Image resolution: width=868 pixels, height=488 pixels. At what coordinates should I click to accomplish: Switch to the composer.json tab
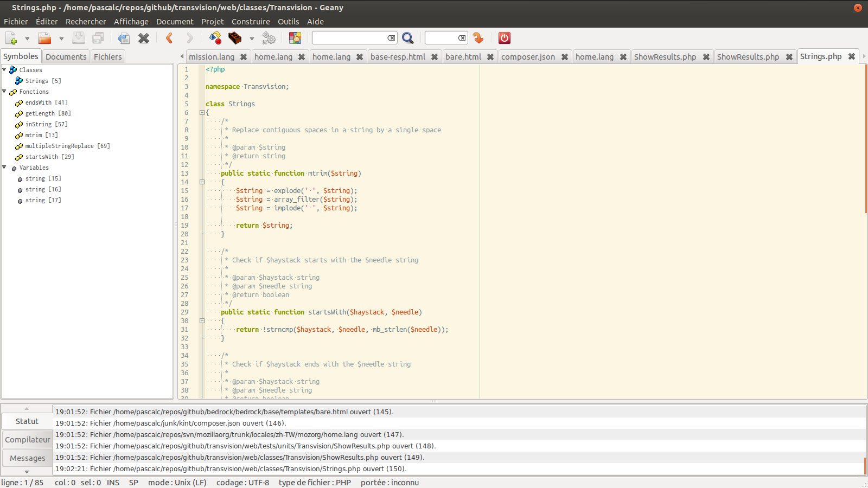pos(528,57)
